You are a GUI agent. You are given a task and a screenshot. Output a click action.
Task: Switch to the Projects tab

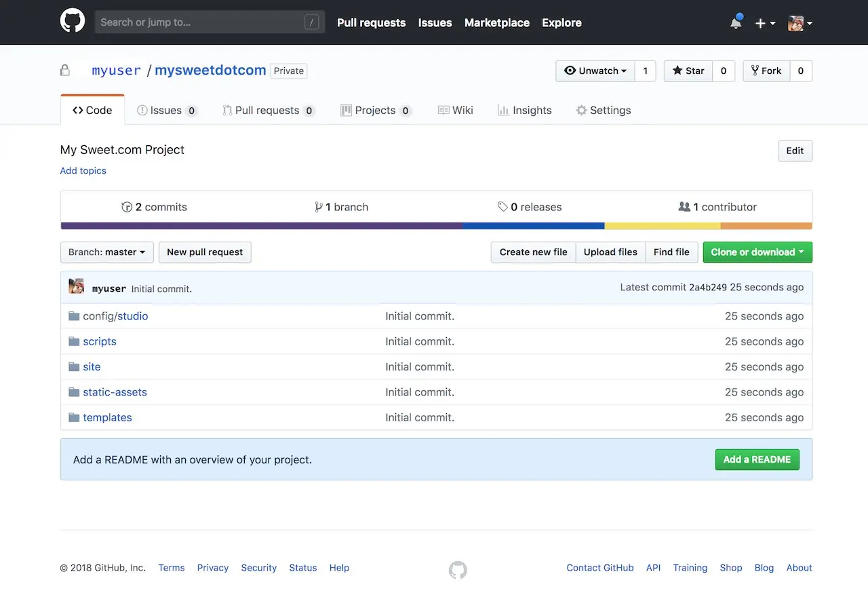tap(376, 110)
